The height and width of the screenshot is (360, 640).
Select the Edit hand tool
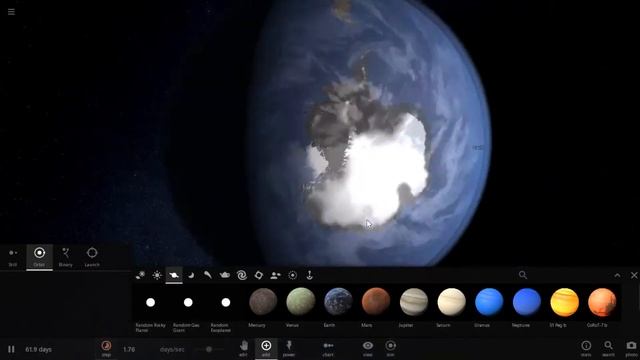click(244, 348)
